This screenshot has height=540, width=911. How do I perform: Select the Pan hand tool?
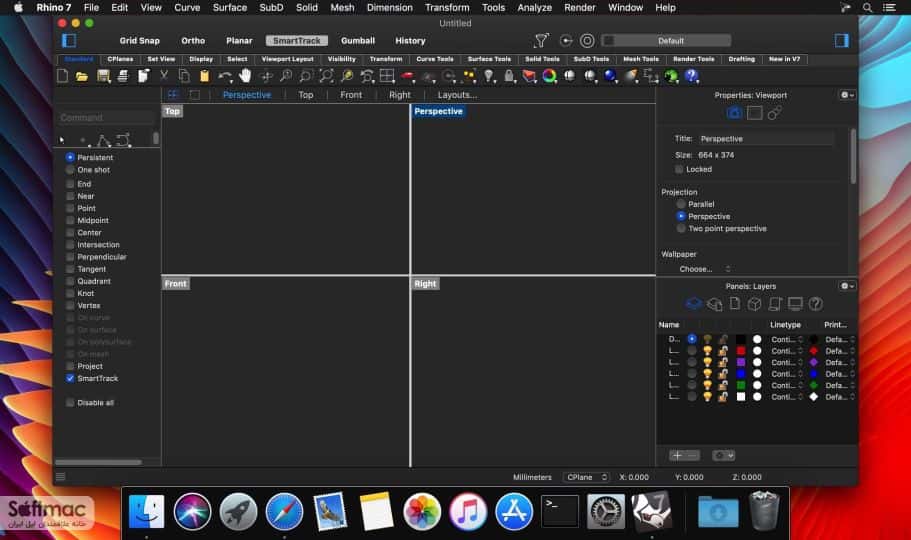tap(245, 76)
